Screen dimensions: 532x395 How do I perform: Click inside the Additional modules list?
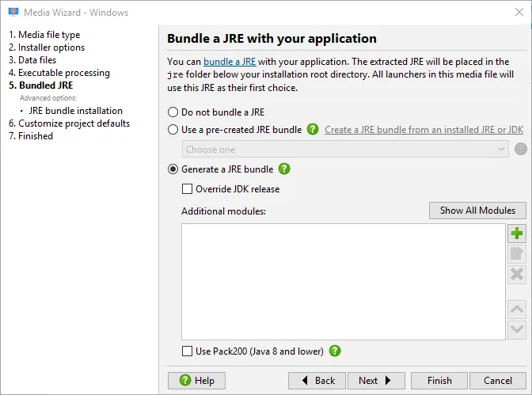[344, 282]
